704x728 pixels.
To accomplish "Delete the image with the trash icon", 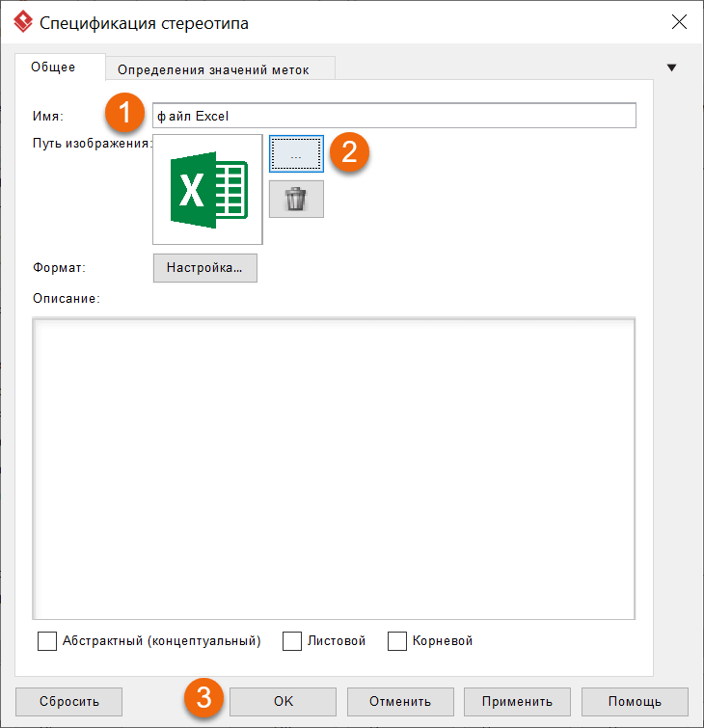I will point(296,199).
